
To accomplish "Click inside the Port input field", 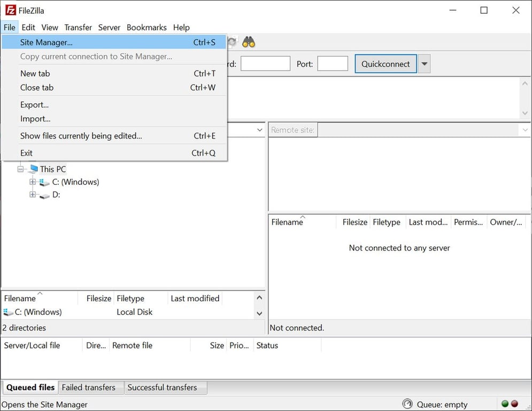I will [x=332, y=63].
